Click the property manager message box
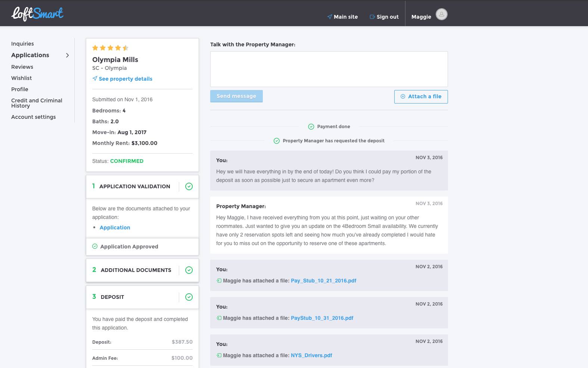Viewport: 588px width, 368px height. (329, 69)
